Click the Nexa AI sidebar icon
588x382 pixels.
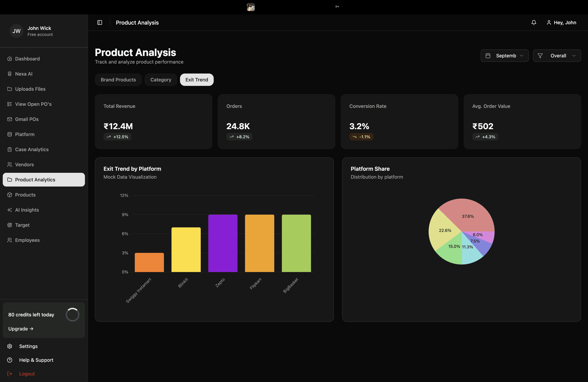tap(10, 74)
